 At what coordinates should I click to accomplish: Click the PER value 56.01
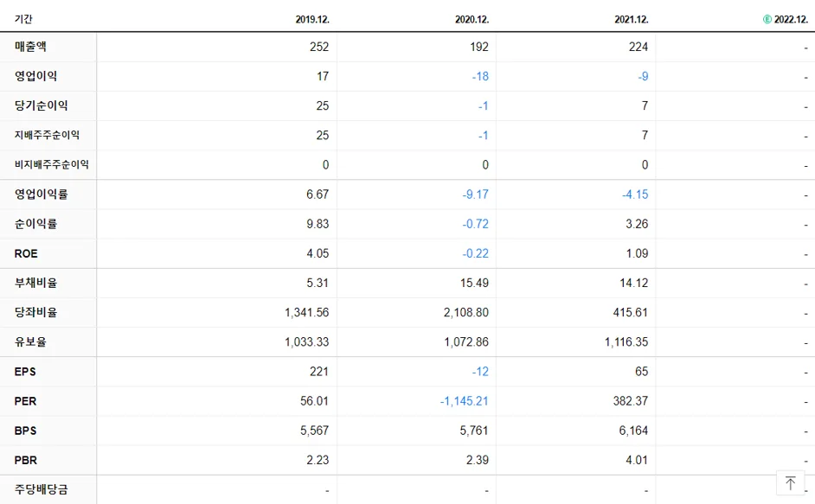pos(314,401)
